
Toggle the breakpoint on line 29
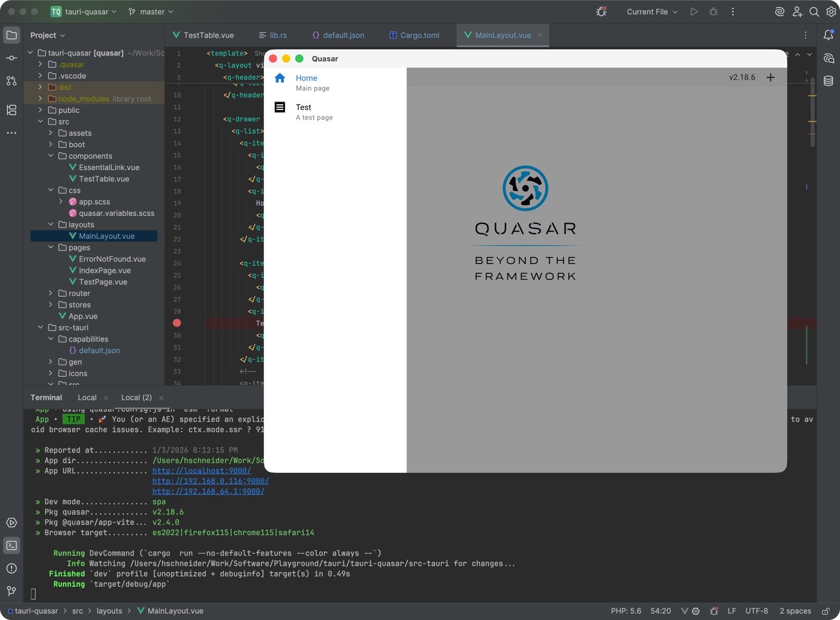click(177, 323)
